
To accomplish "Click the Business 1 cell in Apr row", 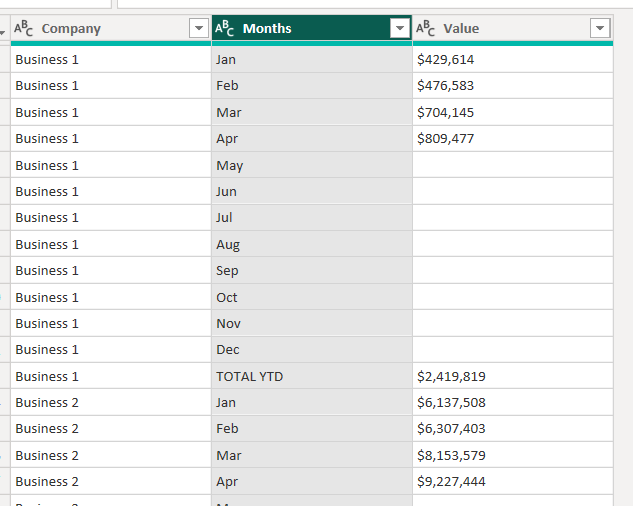I will coord(111,139).
